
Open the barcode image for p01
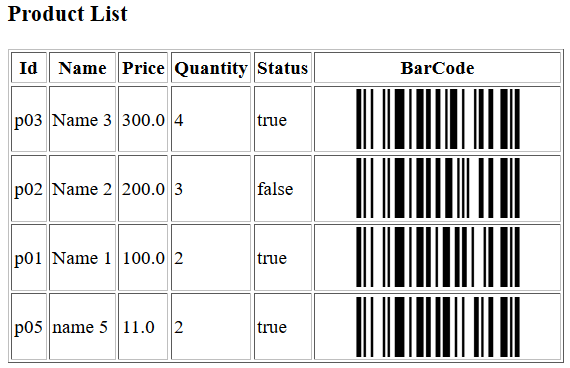[x=438, y=257]
